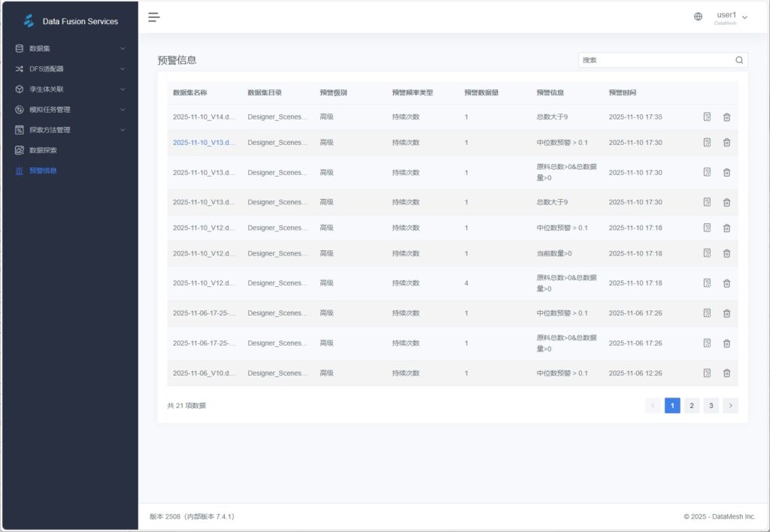Collapse the sidebar with the hamburger icon
Screen dimensions: 770x532
pos(154,17)
